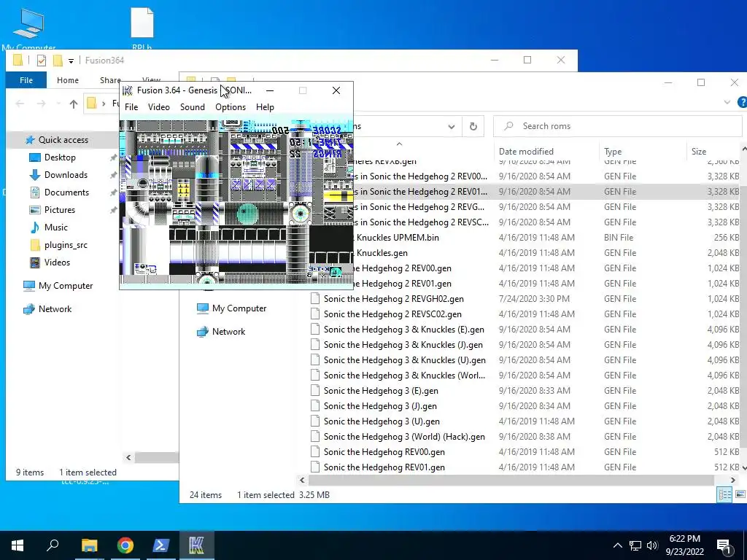Open the Downloads folder in Quick access
747x560 pixels.
point(66,175)
